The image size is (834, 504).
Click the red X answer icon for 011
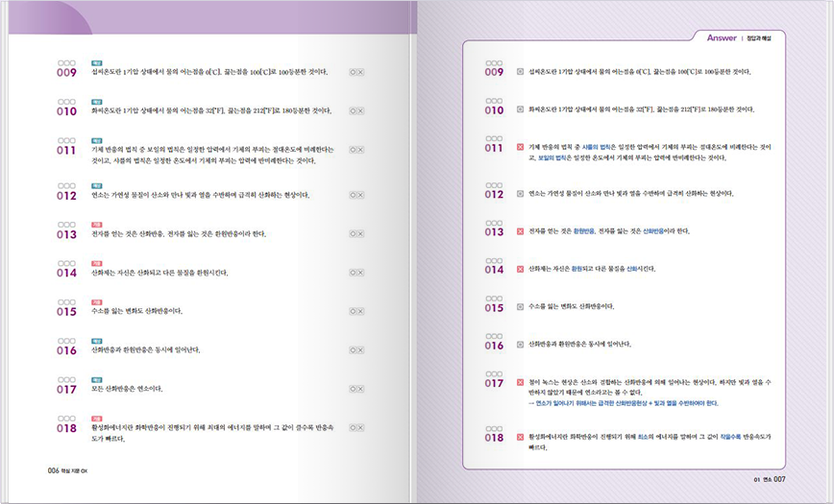coord(520,148)
